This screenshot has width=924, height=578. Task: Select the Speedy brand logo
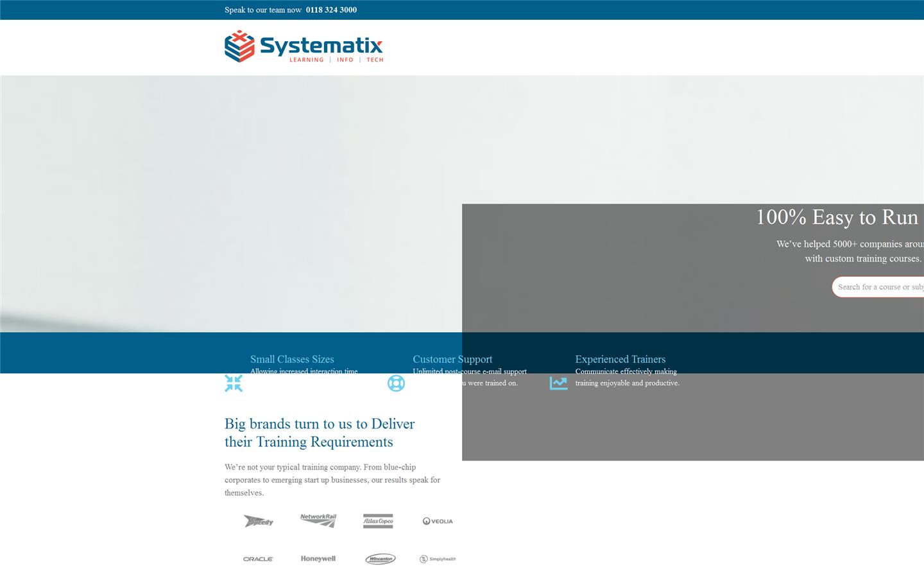pos(259,521)
